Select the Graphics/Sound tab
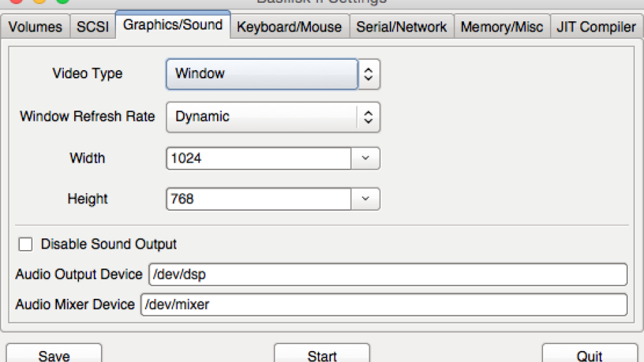Image resolution: width=644 pixels, height=362 pixels. point(173,25)
